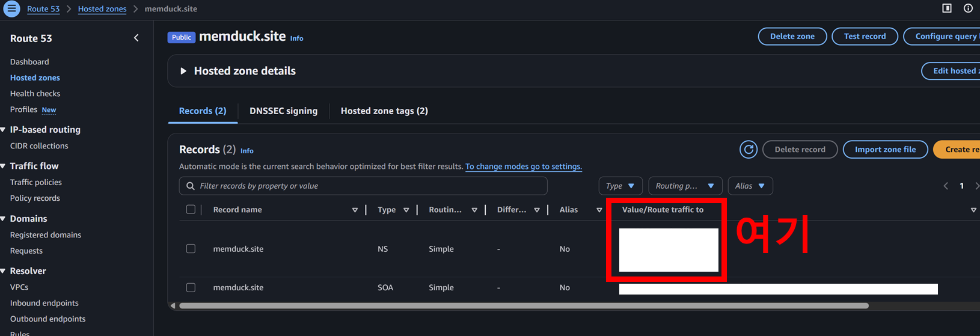This screenshot has height=336, width=980.
Task: Open Profiles in sidebar
Action: (23, 109)
